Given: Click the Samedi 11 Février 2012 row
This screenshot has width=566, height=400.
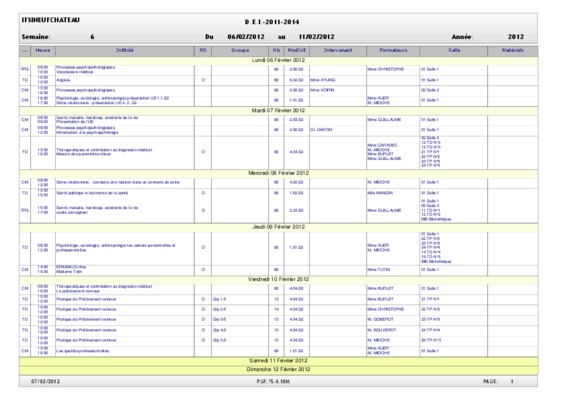Looking at the screenshot, I should [278, 361].
